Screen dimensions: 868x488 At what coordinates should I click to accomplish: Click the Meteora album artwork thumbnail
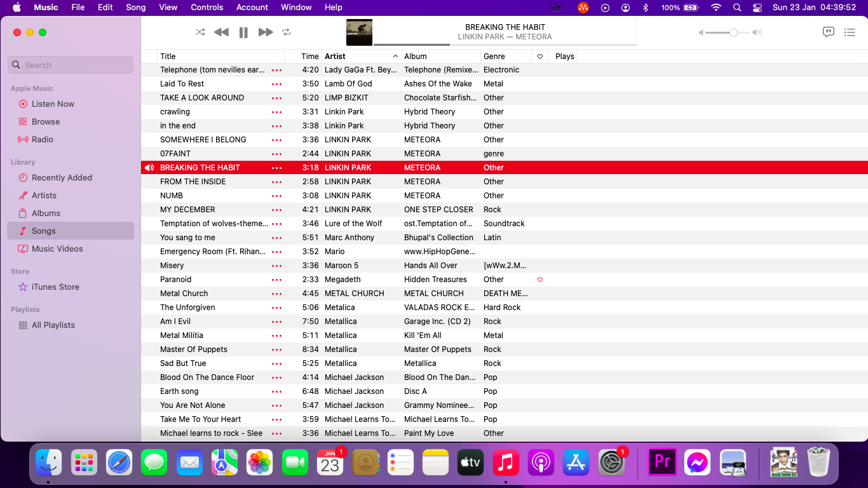click(x=359, y=32)
